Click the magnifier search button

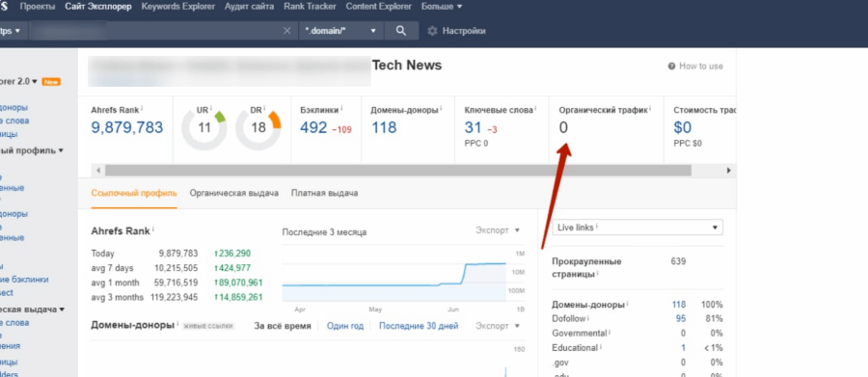point(401,31)
